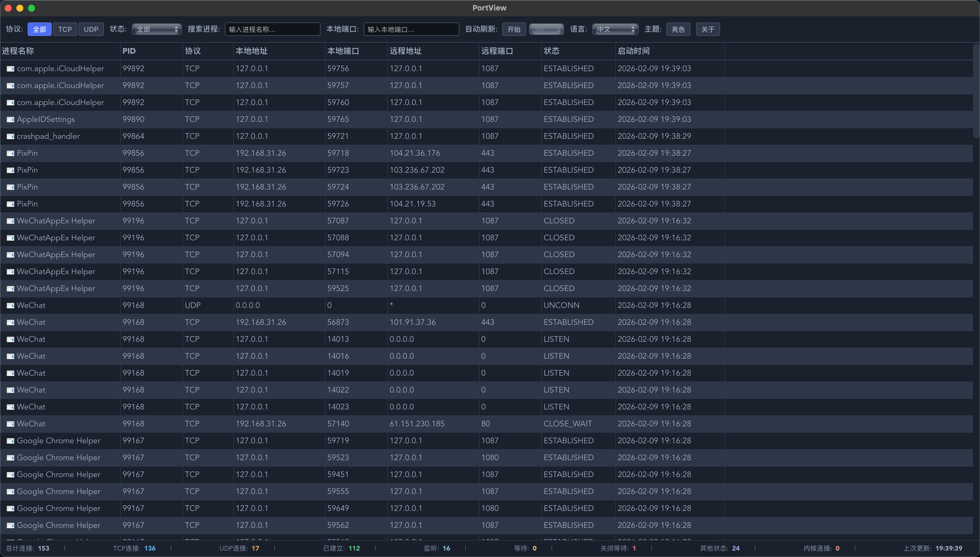Select the 全部 protocol filter

[x=39, y=29]
